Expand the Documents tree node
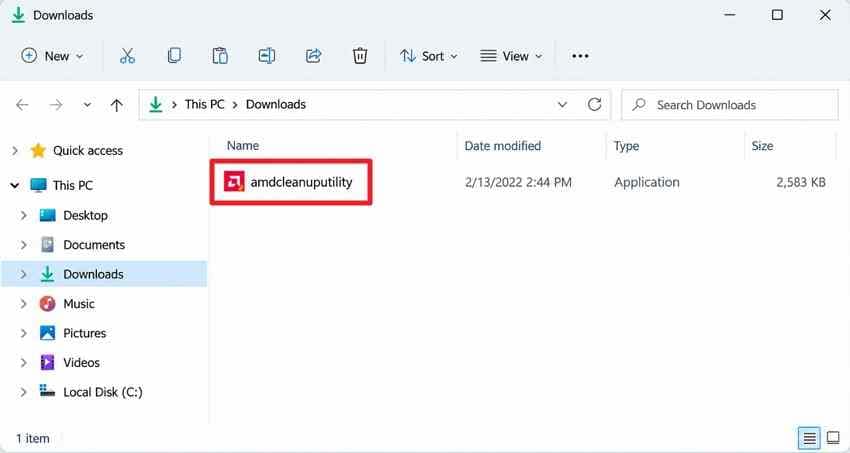 23,245
